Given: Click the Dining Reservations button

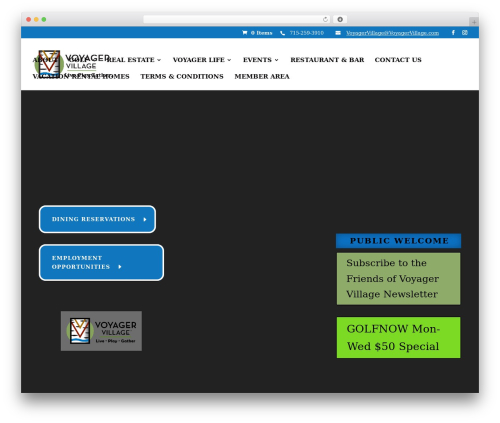Looking at the screenshot, I should coord(97,219).
